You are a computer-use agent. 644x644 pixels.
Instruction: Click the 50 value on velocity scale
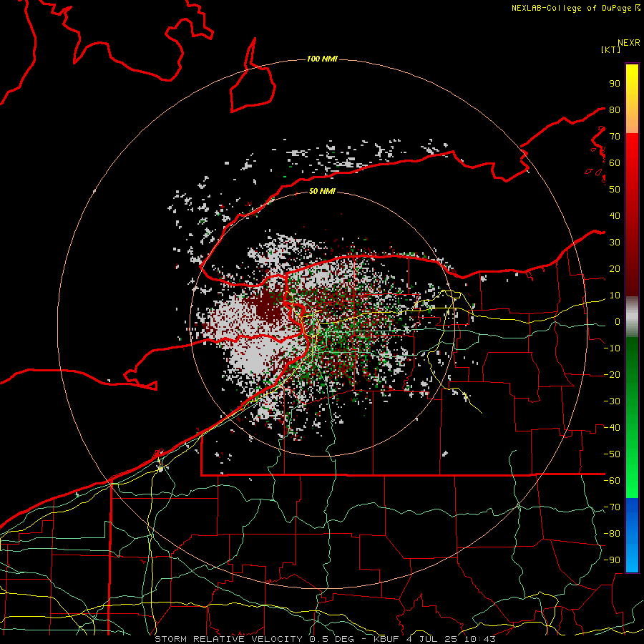pos(615,190)
